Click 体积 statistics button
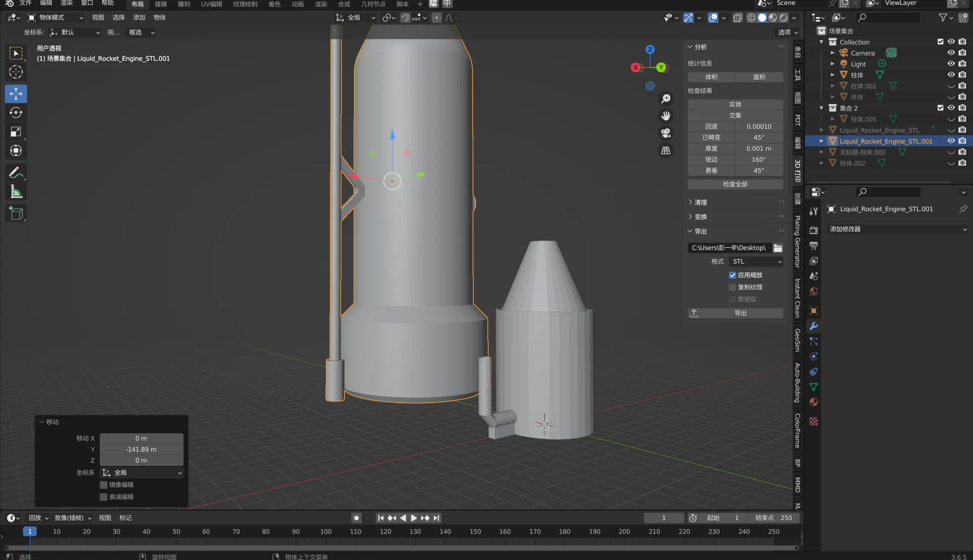Viewport: 973px width, 560px height. point(711,77)
